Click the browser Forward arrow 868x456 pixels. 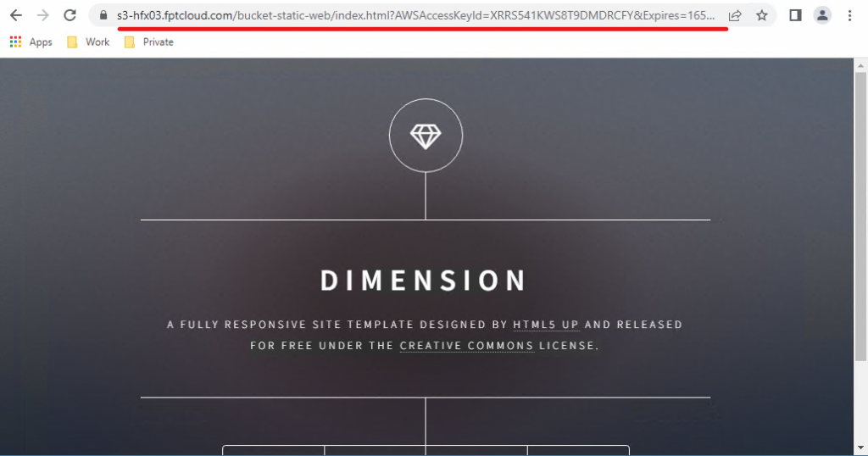point(42,15)
